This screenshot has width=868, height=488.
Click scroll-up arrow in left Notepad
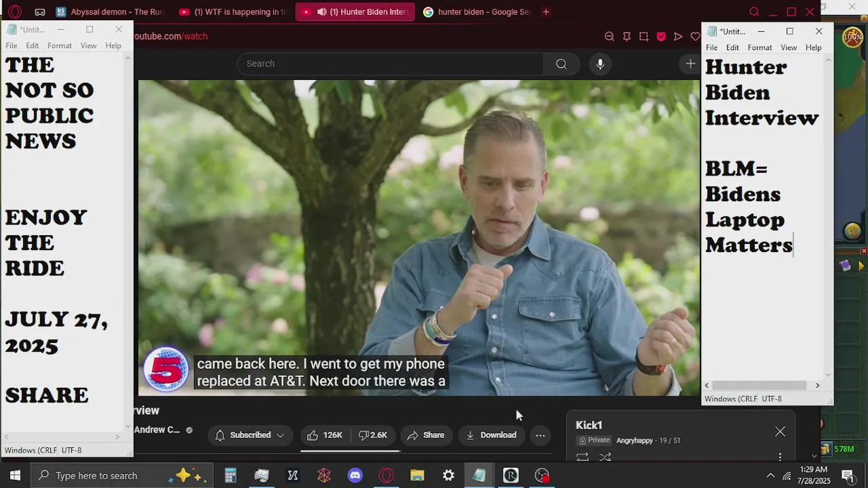pyautogui.click(x=127, y=59)
